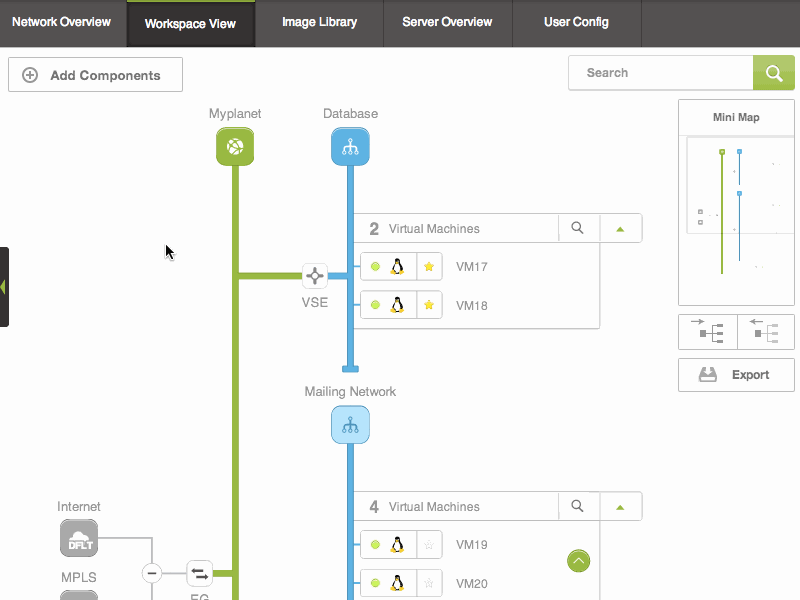This screenshot has height=600, width=800.
Task: Open the left side panel arrow handle
Action: click(x=4, y=287)
